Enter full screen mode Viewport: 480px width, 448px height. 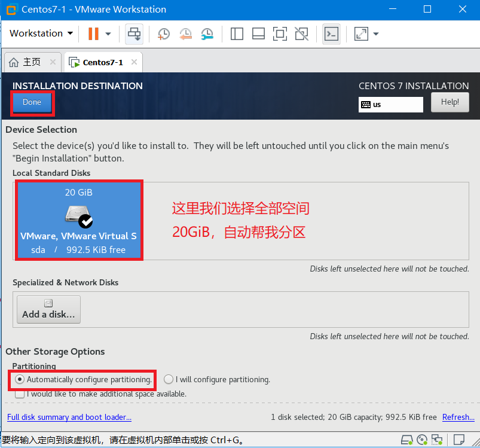[280, 33]
